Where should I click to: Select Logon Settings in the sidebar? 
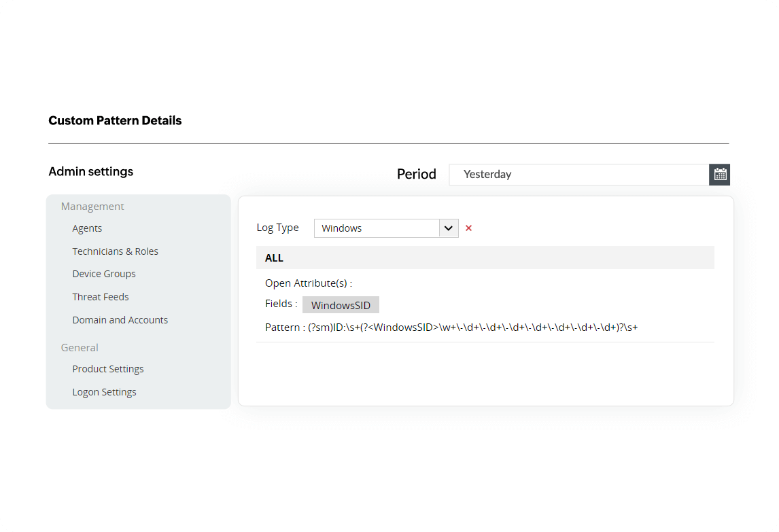coord(104,392)
